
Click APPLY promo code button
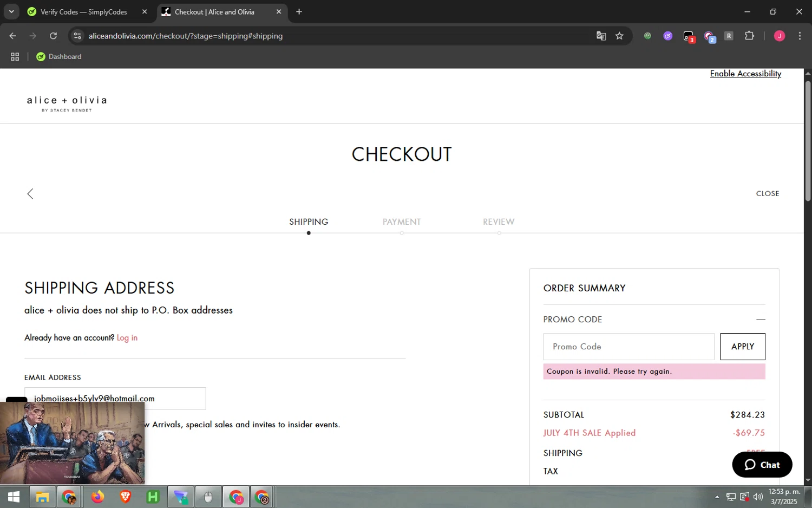742,347
